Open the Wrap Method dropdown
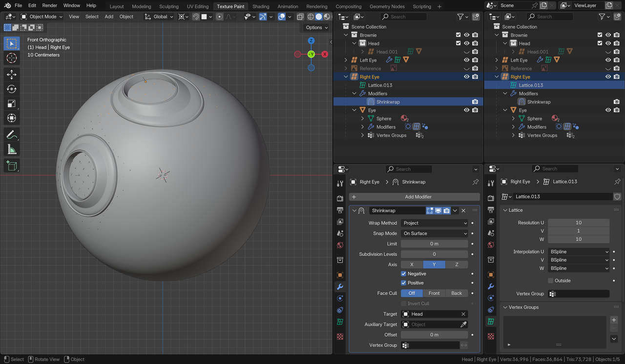This screenshot has height=364, width=625. (x=434, y=223)
